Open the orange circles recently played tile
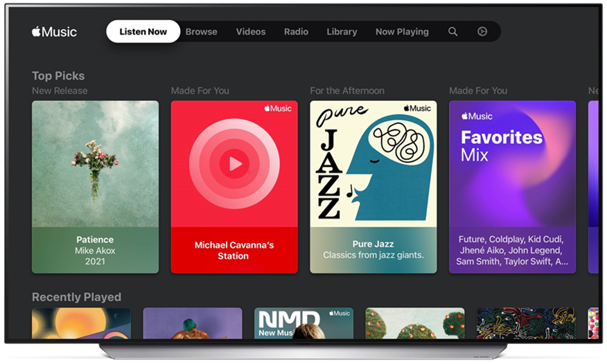The image size is (607, 364). (81, 323)
